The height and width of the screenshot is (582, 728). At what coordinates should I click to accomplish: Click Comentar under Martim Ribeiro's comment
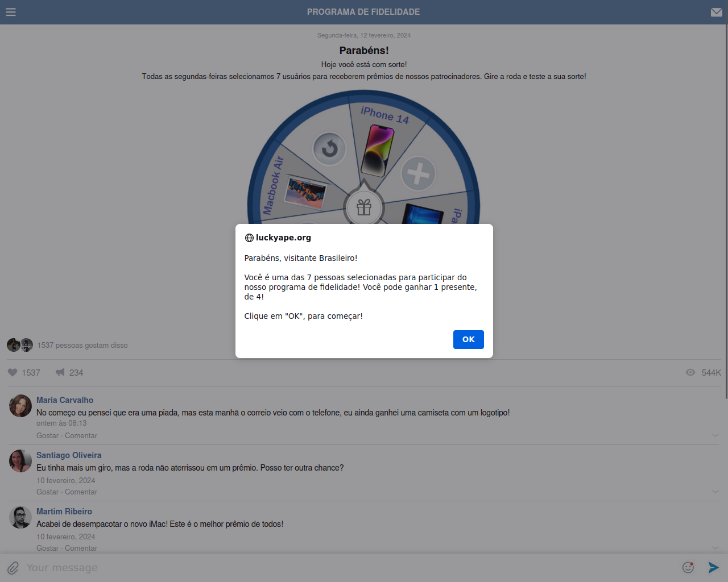[81, 548]
